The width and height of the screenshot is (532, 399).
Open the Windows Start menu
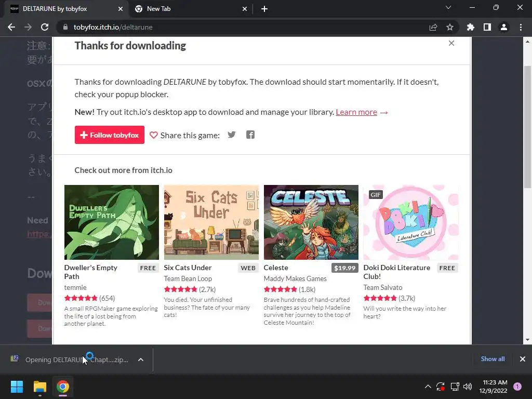tap(17, 387)
